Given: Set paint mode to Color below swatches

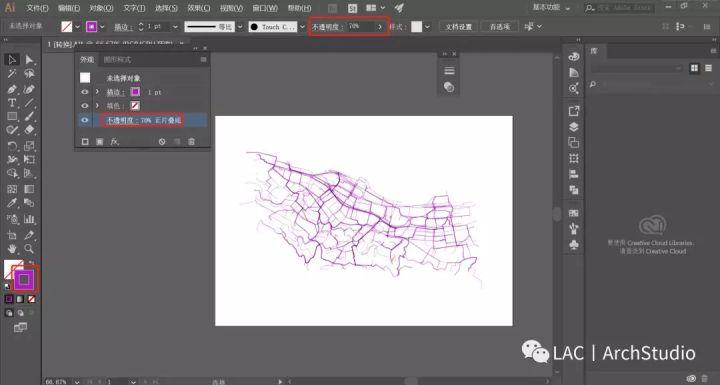Looking at the screenshot, I should (x=9, y=299).
